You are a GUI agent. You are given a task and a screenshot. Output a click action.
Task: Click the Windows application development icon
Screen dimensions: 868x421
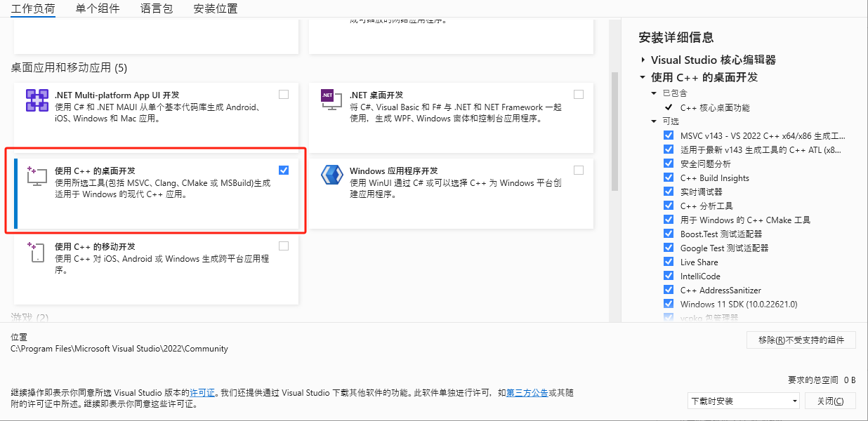[x=331, y=175]
